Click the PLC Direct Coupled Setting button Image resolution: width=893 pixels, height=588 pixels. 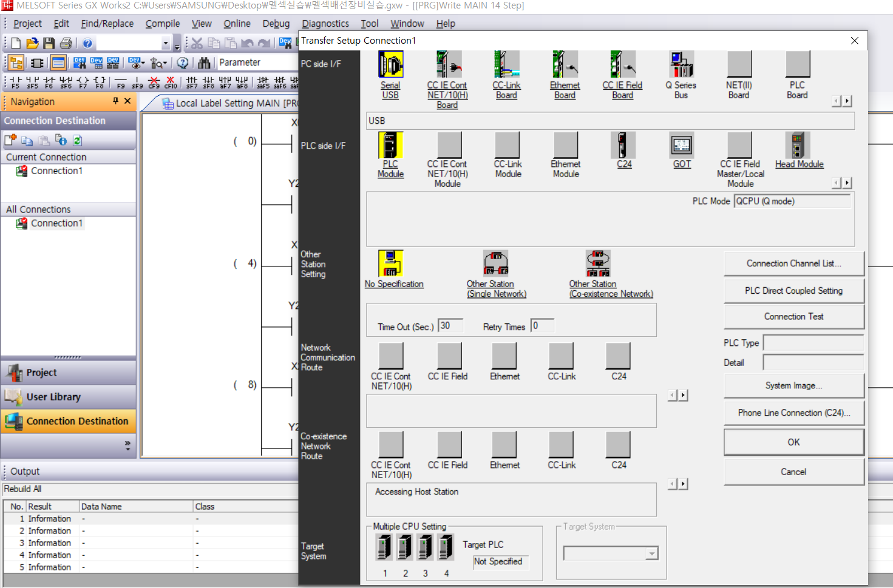click(794, 291)
